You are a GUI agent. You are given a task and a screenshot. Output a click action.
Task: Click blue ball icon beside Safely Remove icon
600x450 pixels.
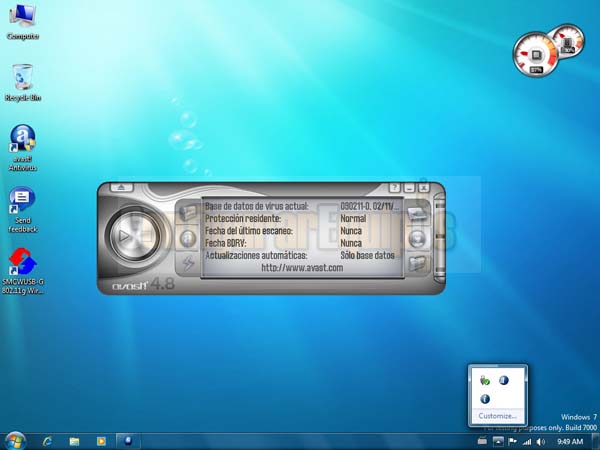504,380
